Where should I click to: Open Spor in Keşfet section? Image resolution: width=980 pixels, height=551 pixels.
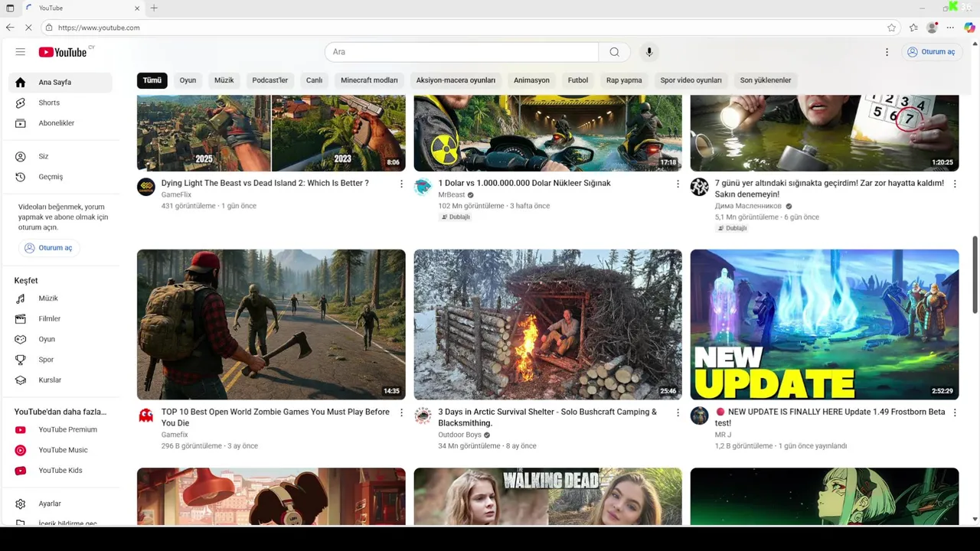pyautogui.click(x=60, y=360)
